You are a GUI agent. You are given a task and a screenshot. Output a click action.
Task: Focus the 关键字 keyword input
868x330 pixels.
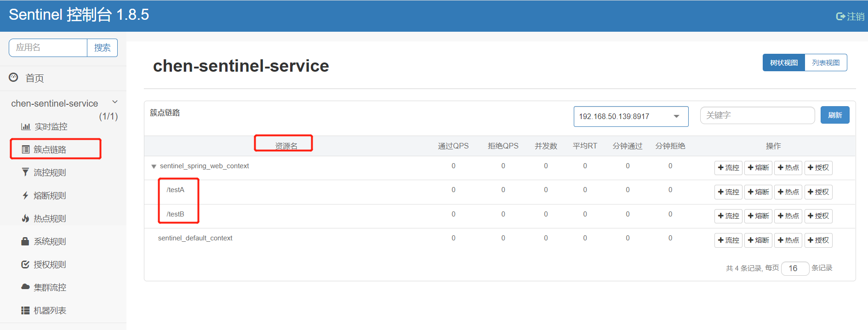pyautogui.click(x=757, y=115)
